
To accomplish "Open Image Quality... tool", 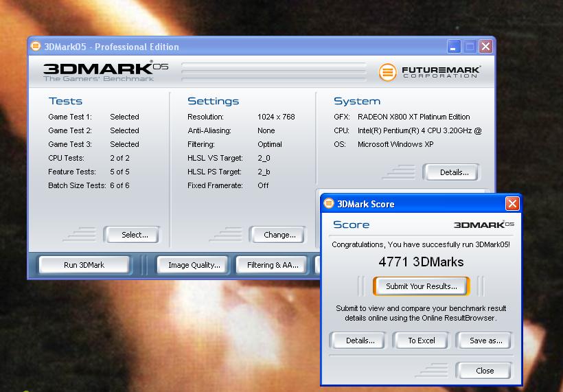I will point(193,265).
